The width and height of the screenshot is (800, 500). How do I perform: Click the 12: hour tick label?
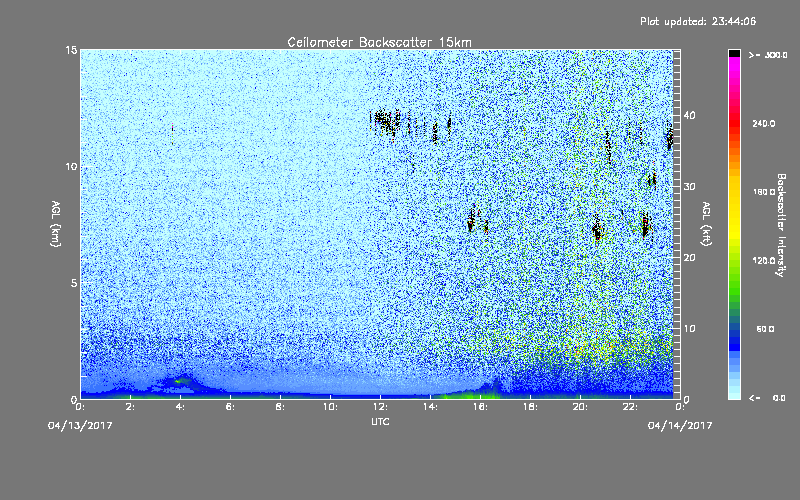click(x=381, y=407)
